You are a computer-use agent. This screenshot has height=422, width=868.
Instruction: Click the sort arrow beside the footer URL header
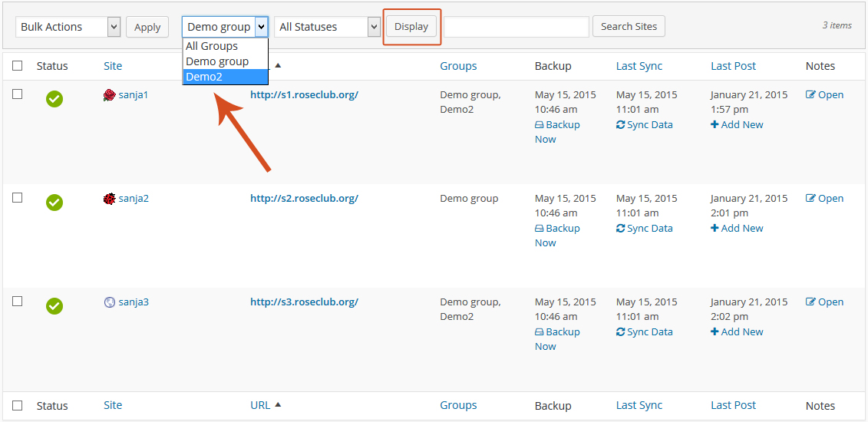[278, 405]
